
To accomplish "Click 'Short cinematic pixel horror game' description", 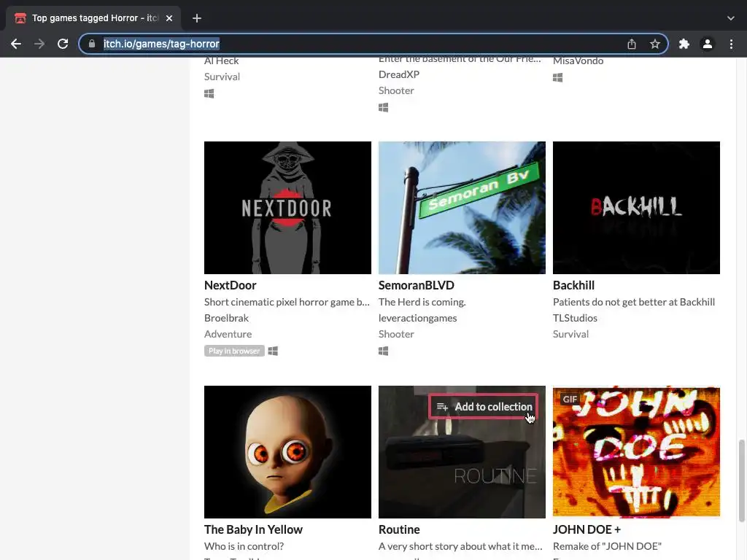I will click(287, 302).
